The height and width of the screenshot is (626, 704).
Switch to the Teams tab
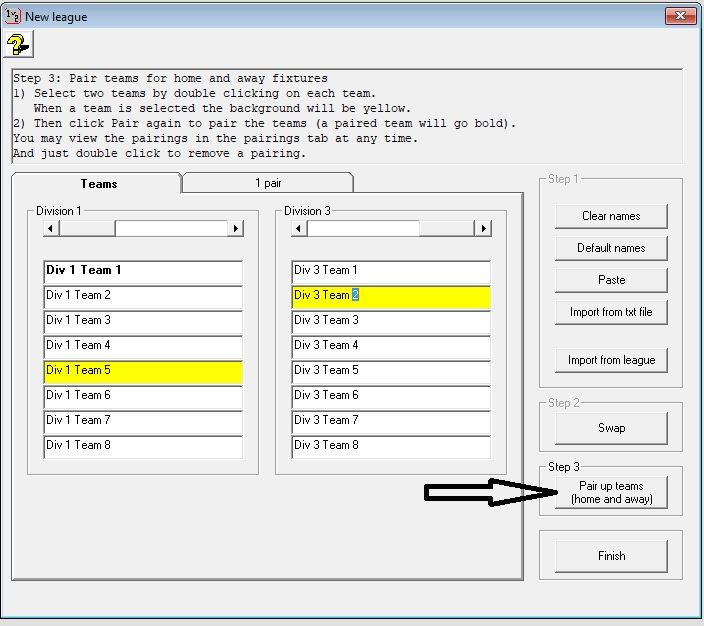98,183
